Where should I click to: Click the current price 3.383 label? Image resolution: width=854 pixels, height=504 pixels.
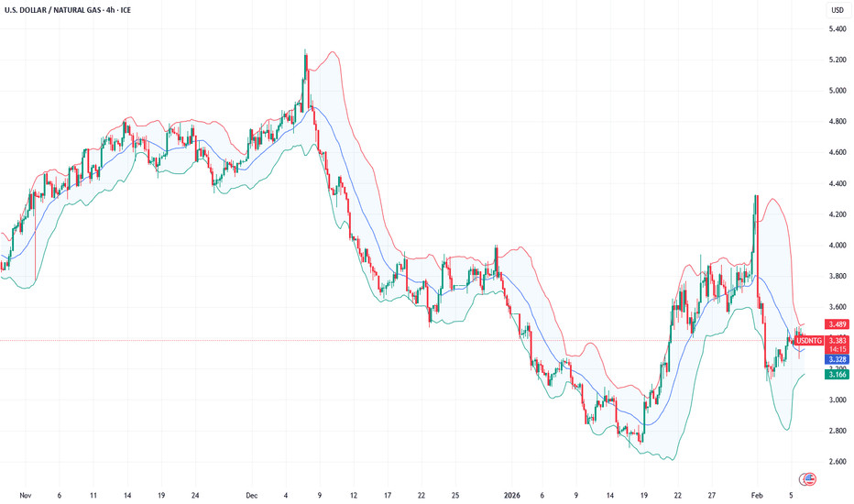838,341
